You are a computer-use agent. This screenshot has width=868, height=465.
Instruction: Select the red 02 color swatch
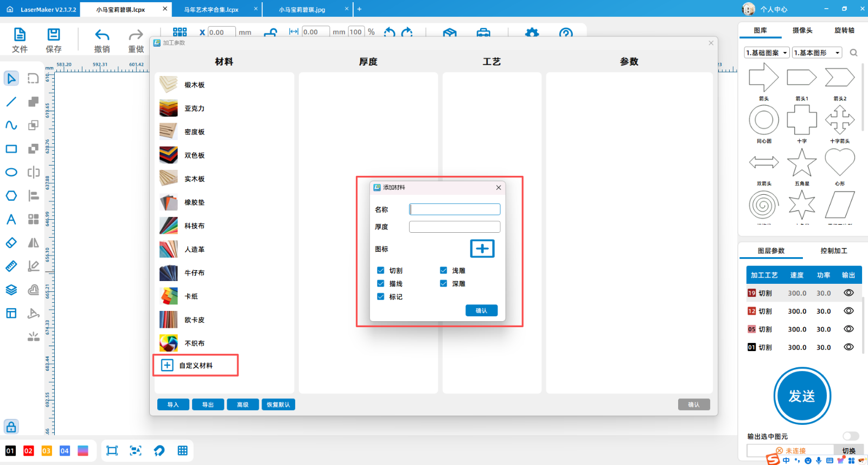tap(29, 451)
